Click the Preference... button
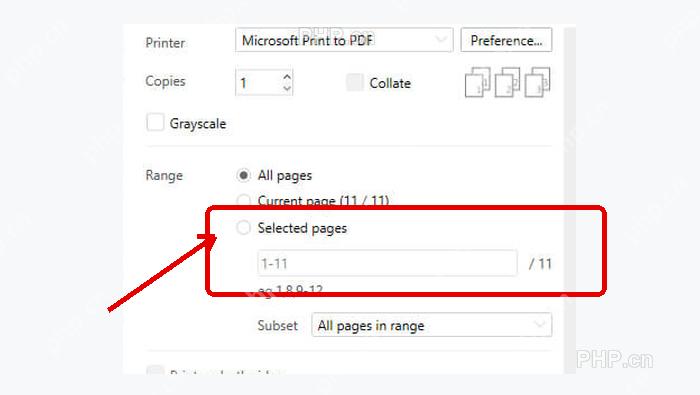700x395 pixels. [506, 40]
